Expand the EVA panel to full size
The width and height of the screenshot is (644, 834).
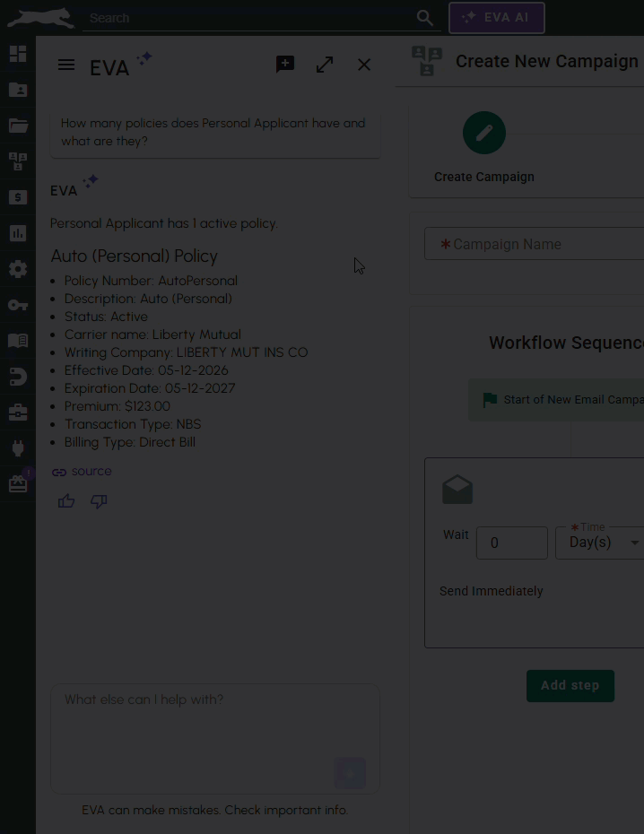click(x=325, y=65)
